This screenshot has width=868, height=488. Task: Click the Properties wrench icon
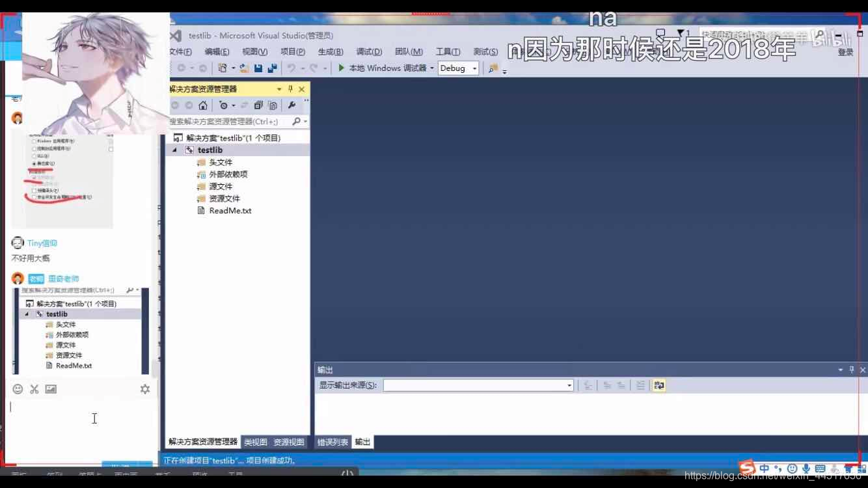pyautogui.click(x=292, y=105)
